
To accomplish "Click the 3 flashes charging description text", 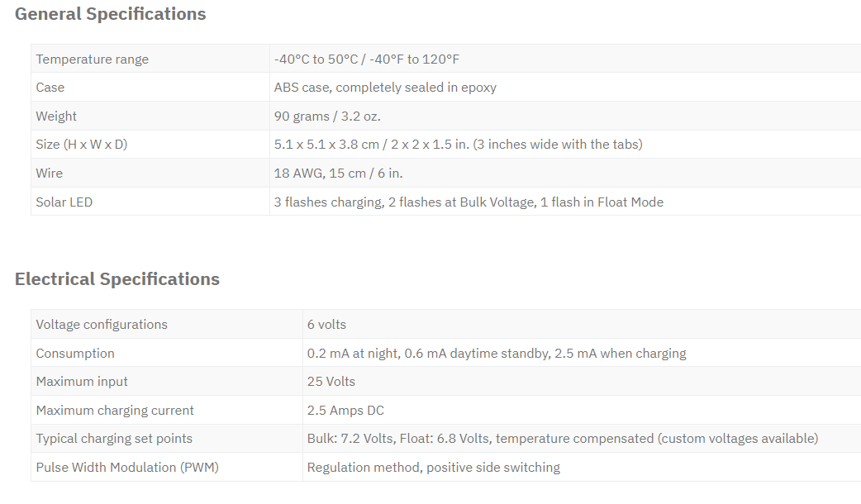I will click(x=469, y=202).
